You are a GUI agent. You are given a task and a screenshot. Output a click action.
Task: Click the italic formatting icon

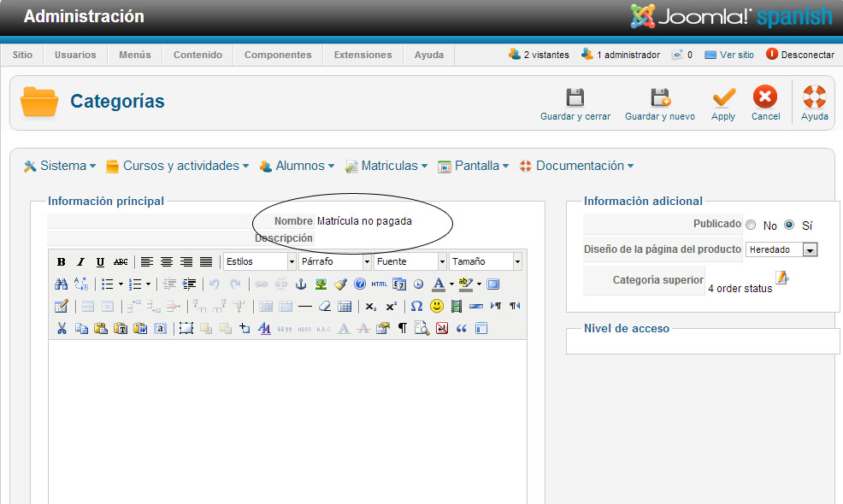pos(80,261)
